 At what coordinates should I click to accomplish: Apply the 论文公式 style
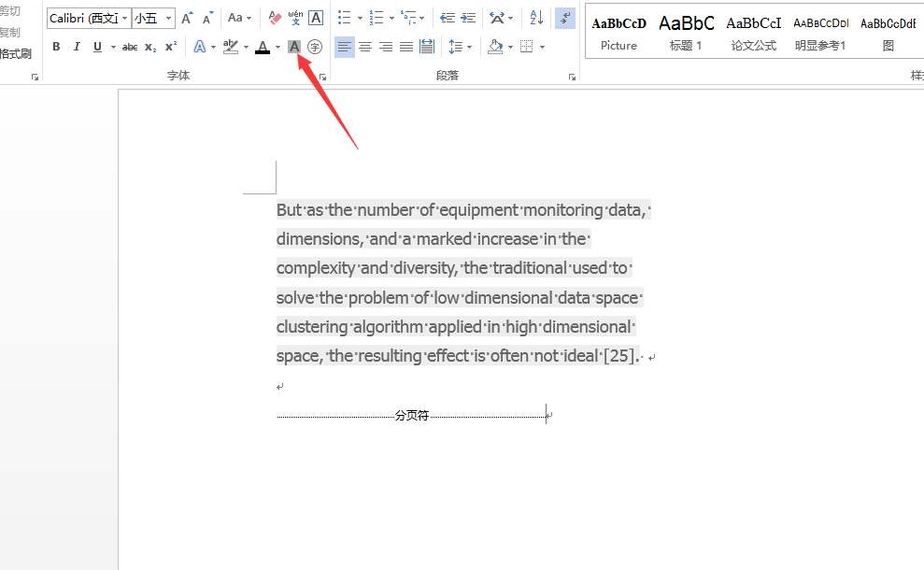(754, 34)
